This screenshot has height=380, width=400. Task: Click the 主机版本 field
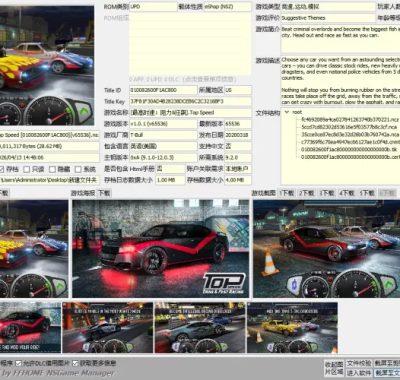[x=163, y=157]
